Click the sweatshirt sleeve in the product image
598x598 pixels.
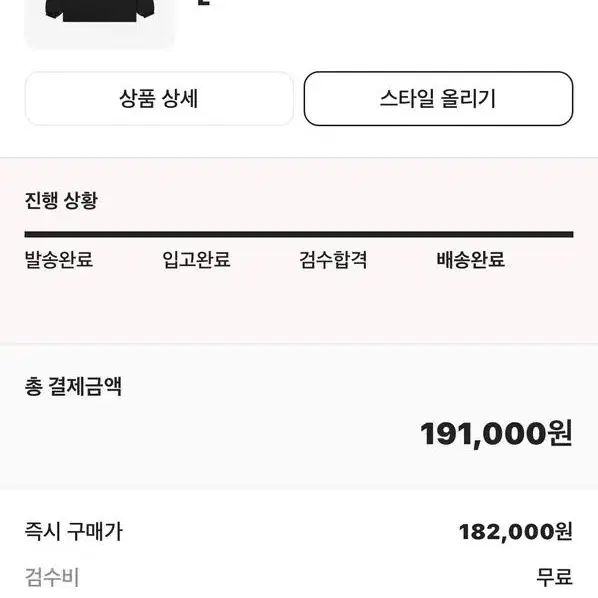click(54, 10)
